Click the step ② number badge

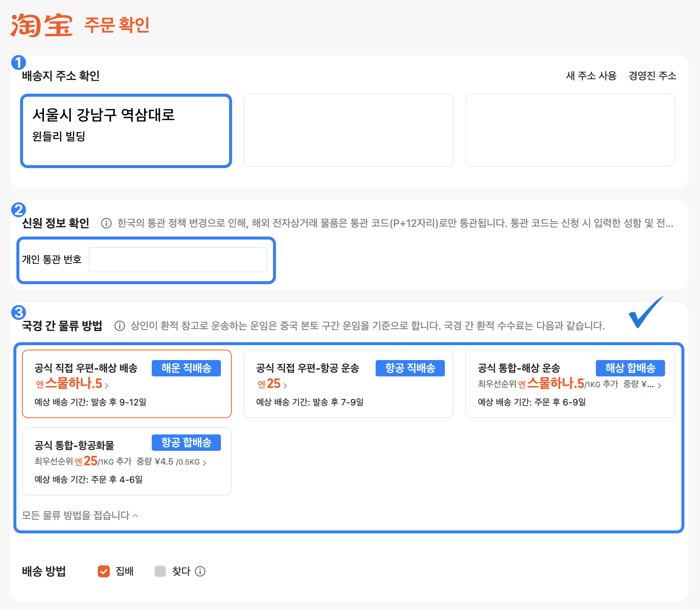pos(19,209)
